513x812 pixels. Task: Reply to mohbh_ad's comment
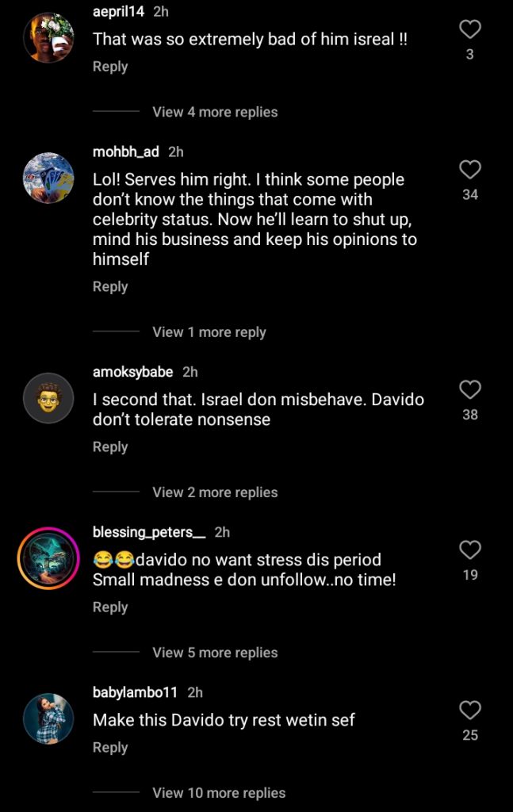(x=110, y=286)
